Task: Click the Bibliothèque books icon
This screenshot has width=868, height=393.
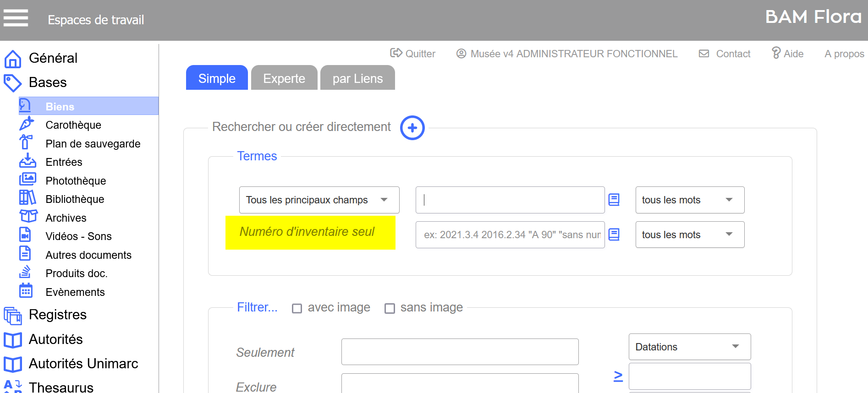Action: [x=27, y=198]
